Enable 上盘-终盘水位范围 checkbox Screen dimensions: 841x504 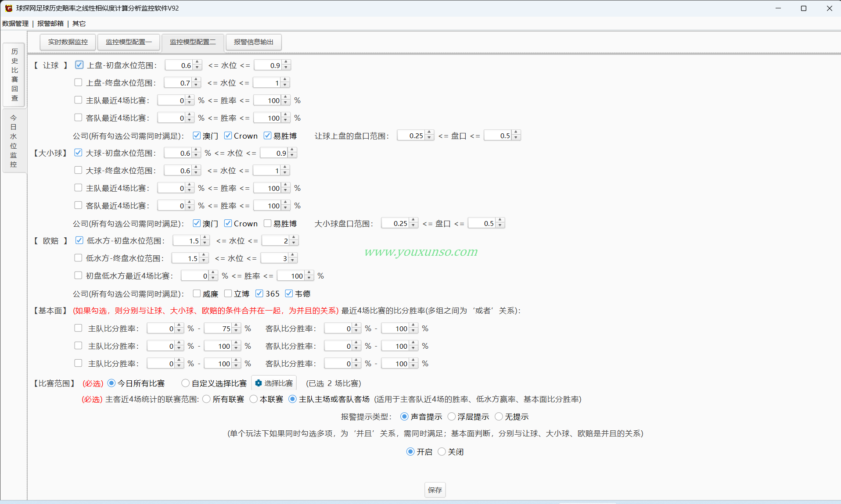[x=78, y=82]
